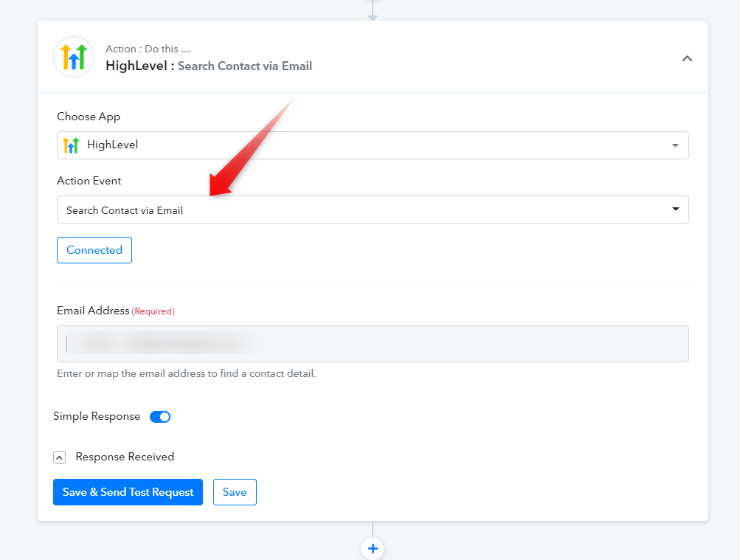Click the Connected button
This screenshot has width=740, height=560.
click(x=94, y=250)
